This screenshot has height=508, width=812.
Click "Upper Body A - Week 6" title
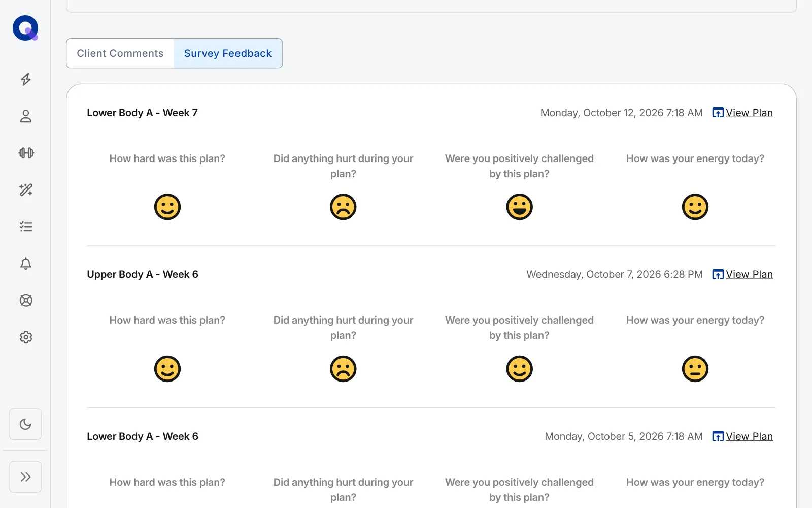point(143,274)
